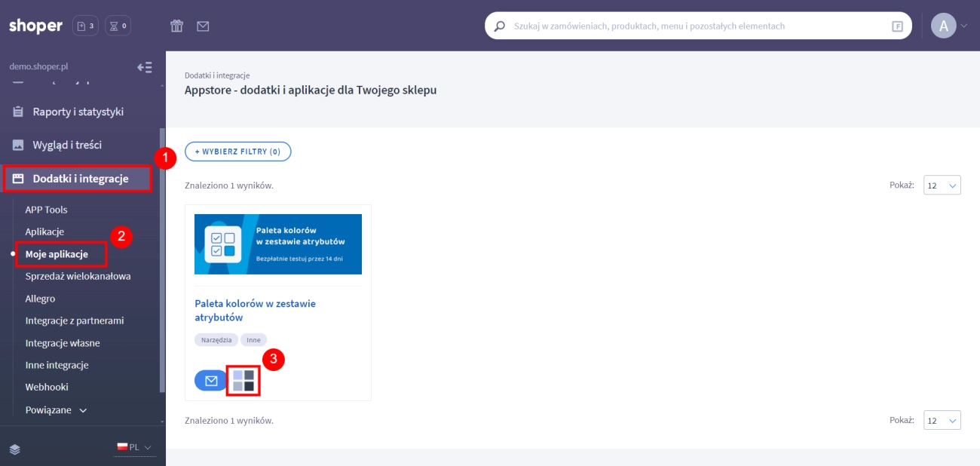Click the layers icon at sidebar bottom
This screenshot has height=466, width=980.
[15, 449]
